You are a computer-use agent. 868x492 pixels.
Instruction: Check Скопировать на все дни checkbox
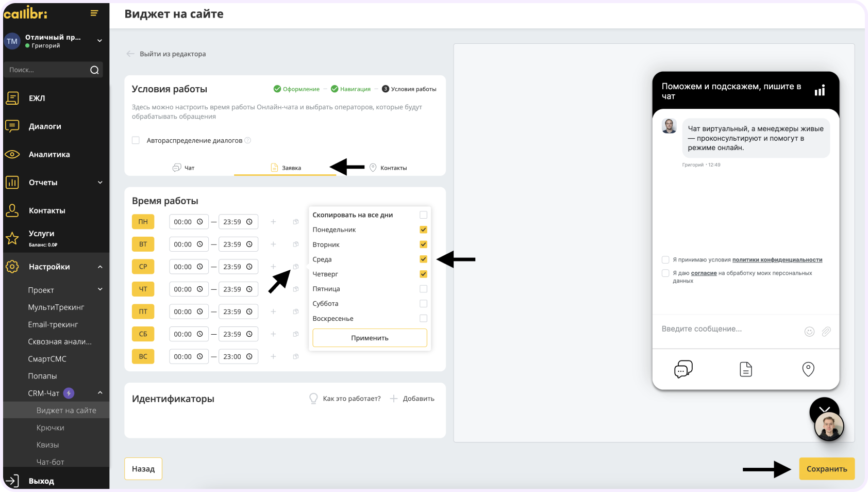(x=423, y=215)
